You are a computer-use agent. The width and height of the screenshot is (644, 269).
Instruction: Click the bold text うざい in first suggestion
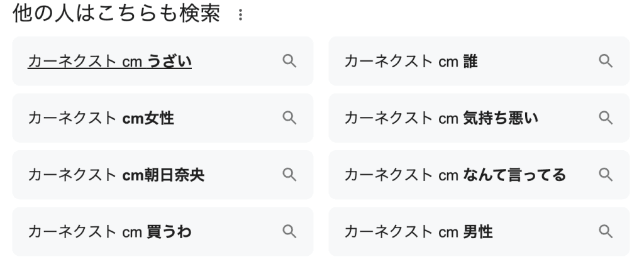click(170, 61)
